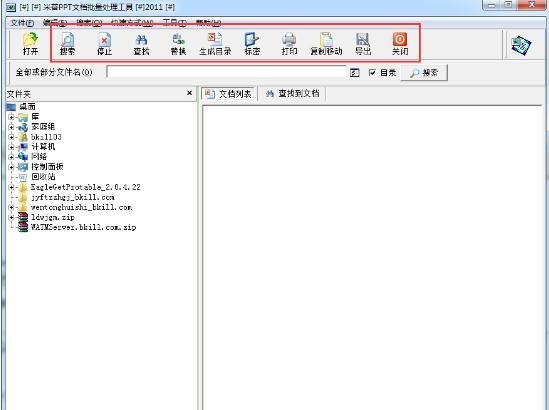Click the 搜索 button beside the filename field
This screenshot has height=410, width=549.
pos(424,73)
